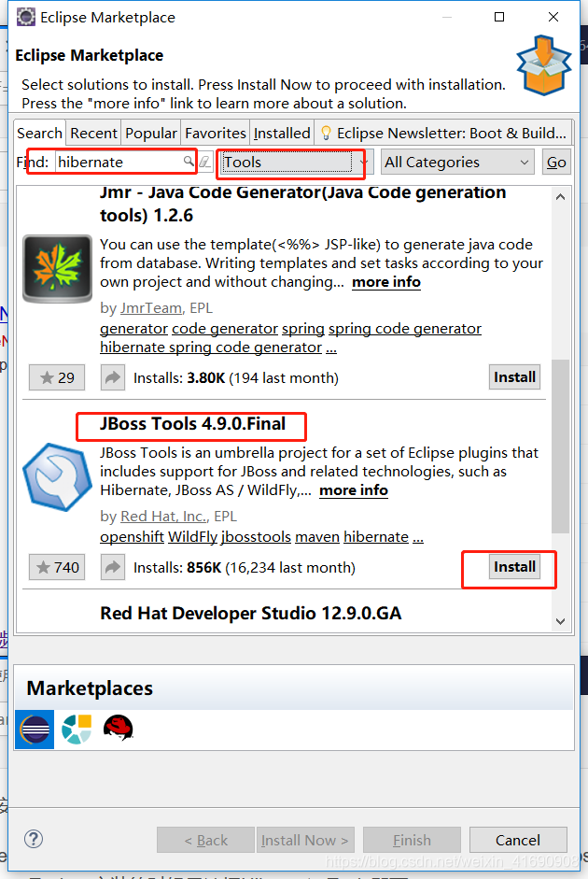This screenshot has height=879, width=588.
Task: Switch to the Recent tab
Action: coord(93,133)
